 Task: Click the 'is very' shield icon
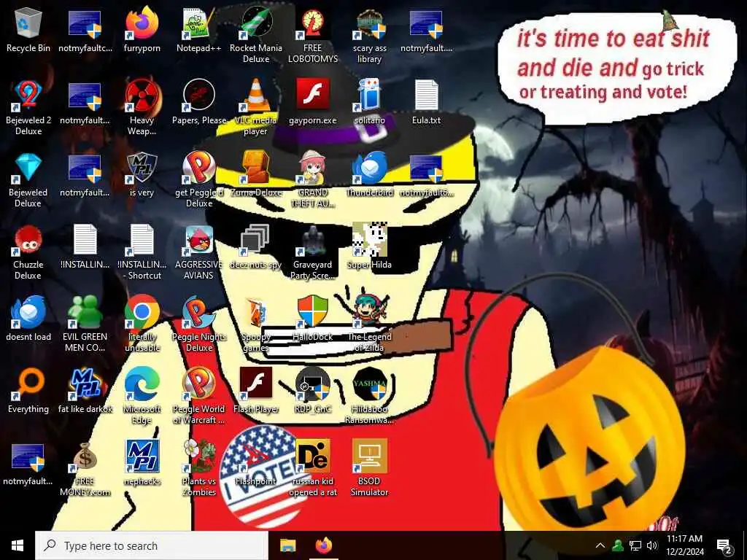coord(142,168)
